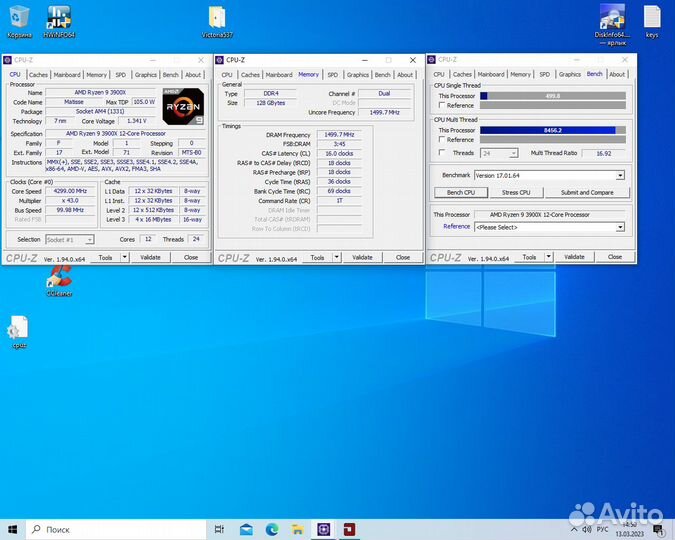The height and width of the screenshot is (540, 675).
Task: Click Validate in the CPU window
Action: pos(150,257)
